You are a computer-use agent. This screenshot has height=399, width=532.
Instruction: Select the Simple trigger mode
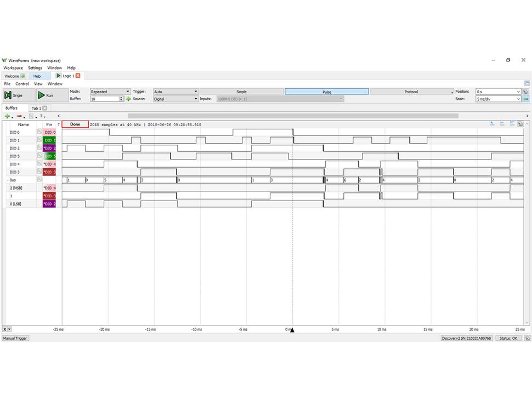pyautogui.click(x=241, y=92)
